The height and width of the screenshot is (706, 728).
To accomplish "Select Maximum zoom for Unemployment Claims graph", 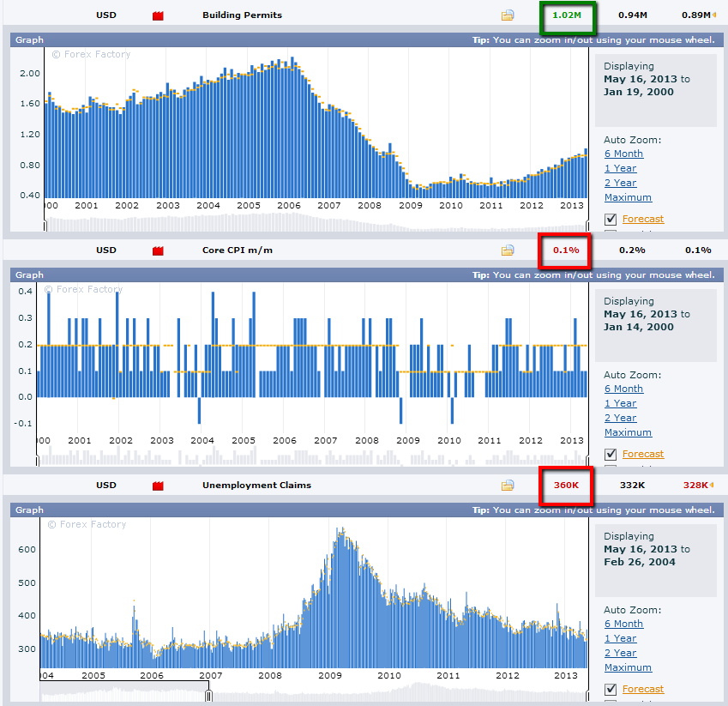I will coord(628,667).
